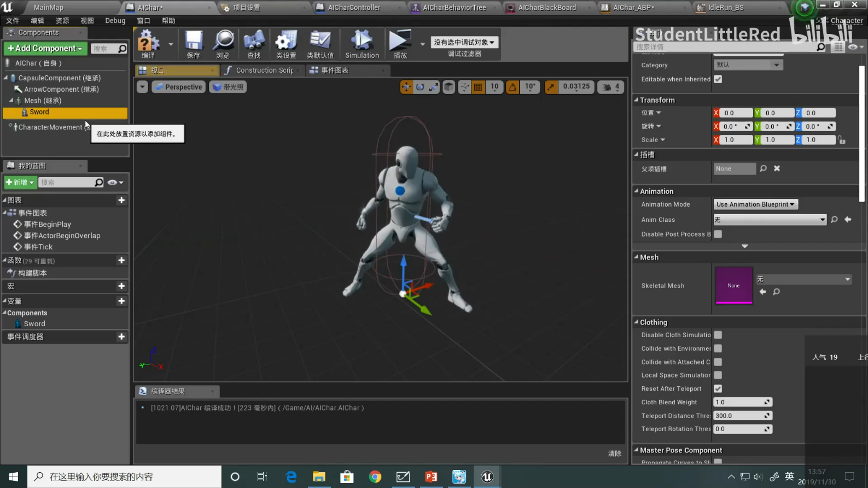Select the rotate gizmo mode icon in viewport

(x=420, y=87)
